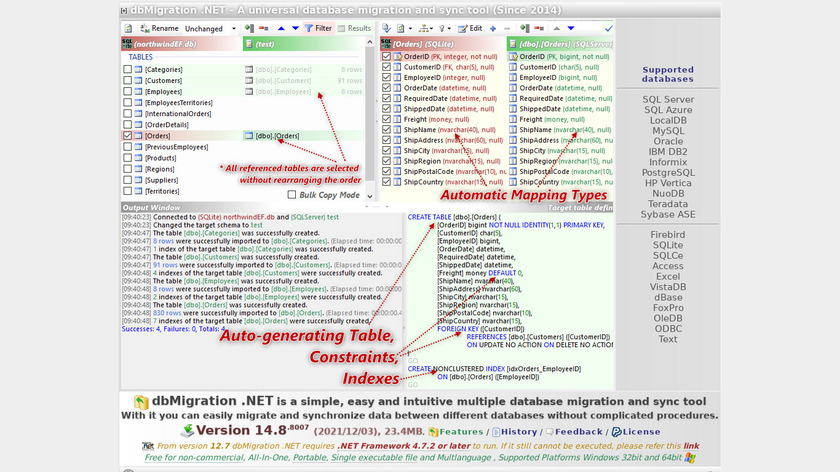Click the 'Output Window' panel title
Screen dimensions: 840x472
[x=152, y=207]
